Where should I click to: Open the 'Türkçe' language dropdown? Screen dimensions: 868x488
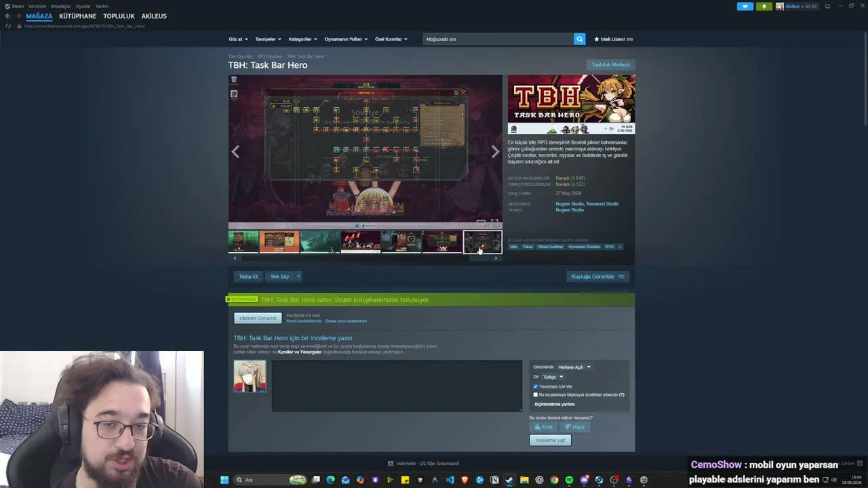[552, 377]
